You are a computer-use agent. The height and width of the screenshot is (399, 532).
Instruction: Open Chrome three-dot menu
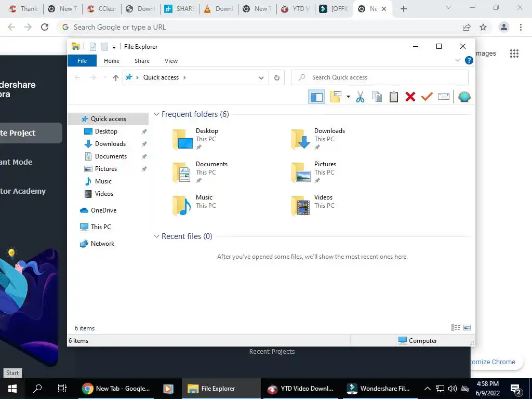click(x=521, y=27)
